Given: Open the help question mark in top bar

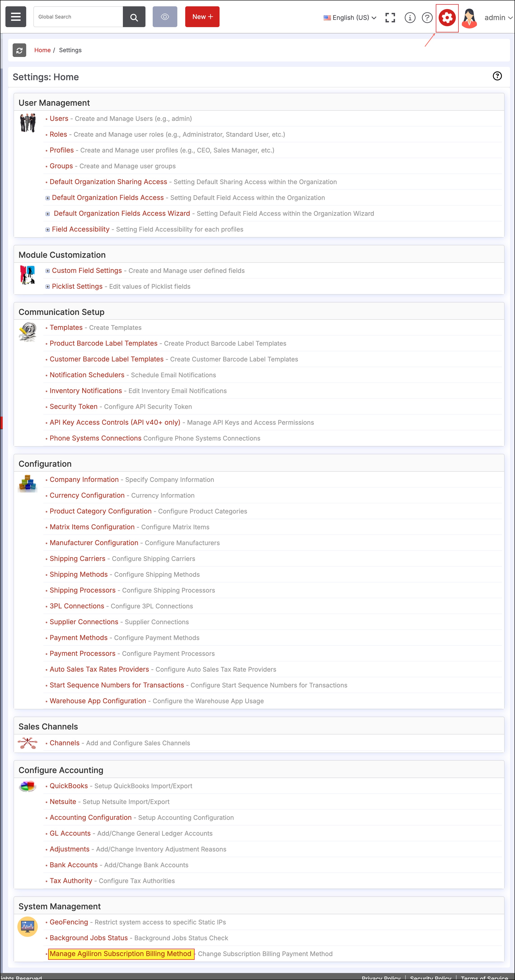Looking at the screenshot, I should click(x=427, y=17).
